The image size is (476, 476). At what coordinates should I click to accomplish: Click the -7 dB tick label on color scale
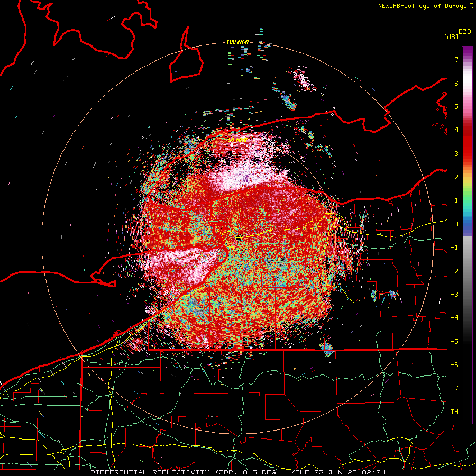pyautogui.click(x=454, y=388)
